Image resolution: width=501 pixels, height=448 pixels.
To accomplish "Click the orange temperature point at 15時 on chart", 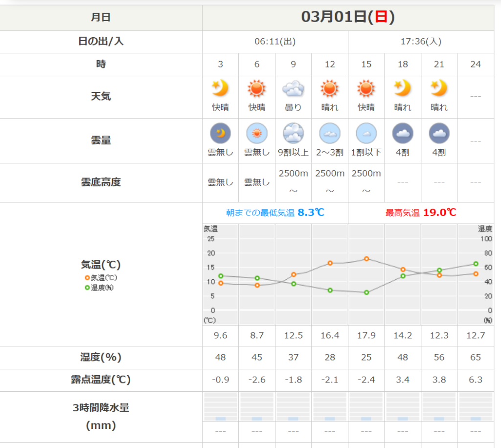I will 366,259.
